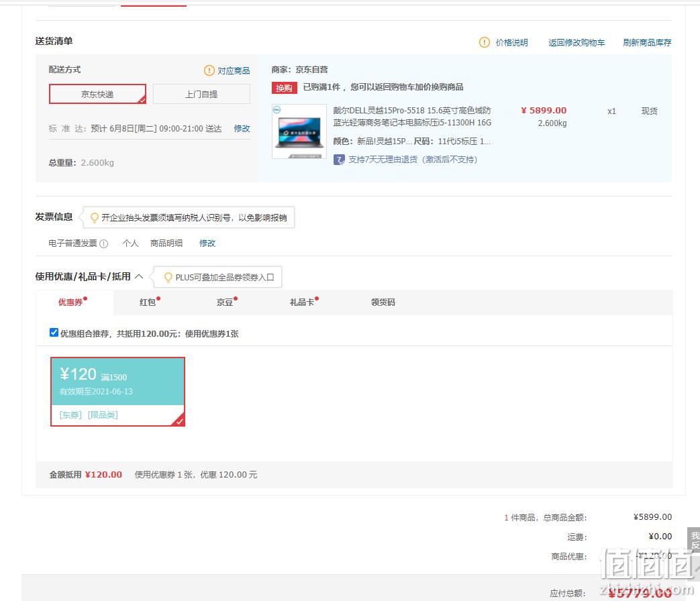This screenshot has height=601, width=700.
Task: Click the 戴尔DELL灵越15Pro-5518 product title
Action: click(412, 117)
